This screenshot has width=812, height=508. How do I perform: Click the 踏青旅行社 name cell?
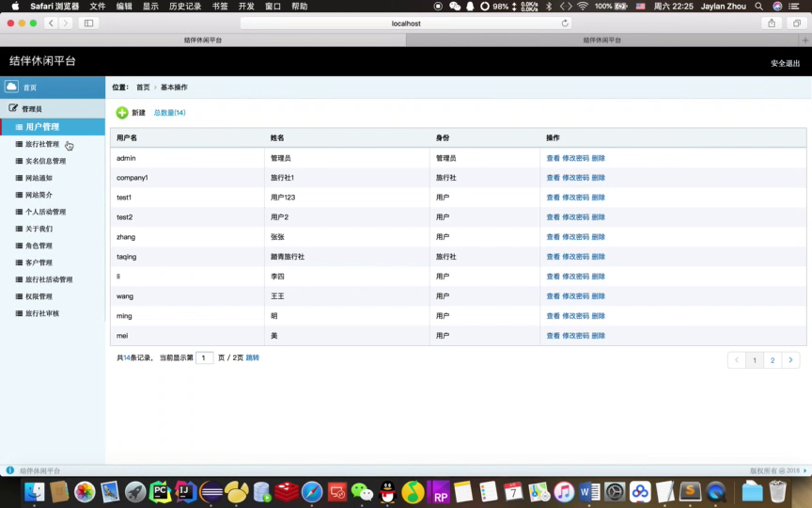tap(288, 257)
